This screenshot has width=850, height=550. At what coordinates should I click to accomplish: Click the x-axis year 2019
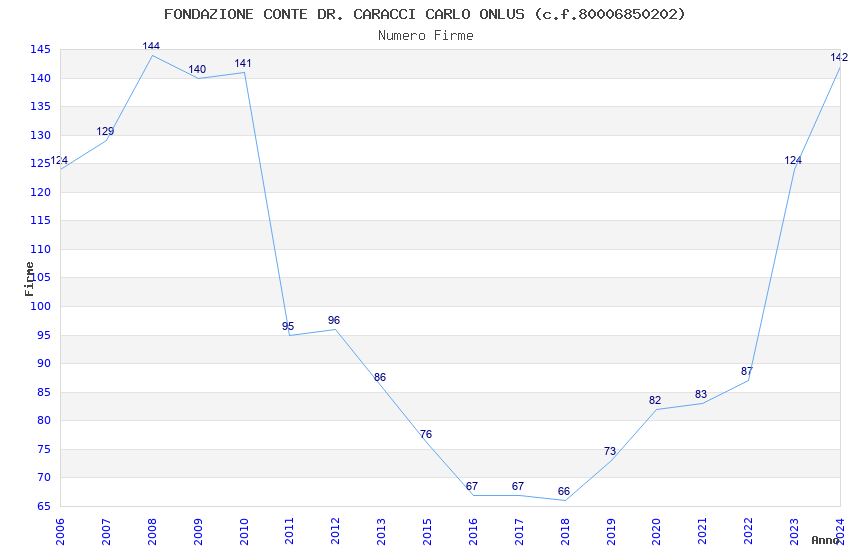pos(611,532)
